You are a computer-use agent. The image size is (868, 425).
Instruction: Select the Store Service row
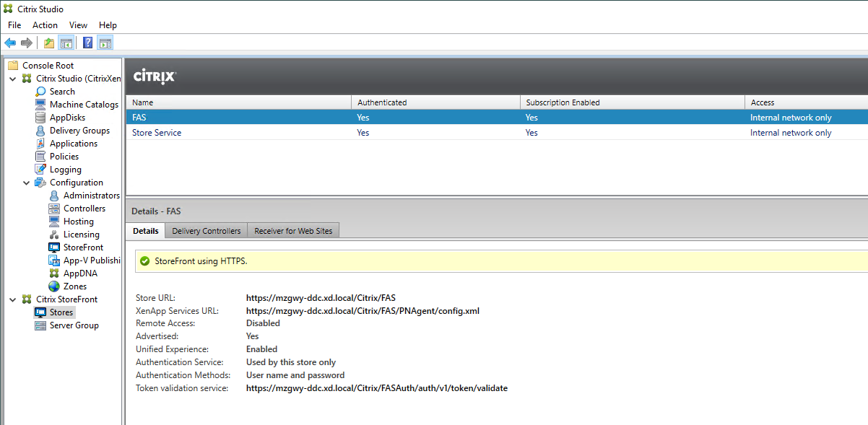tap(497, 133)
